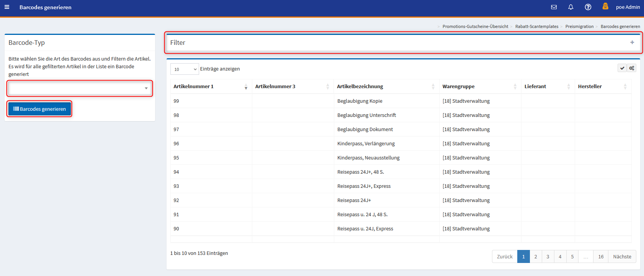
Task: Navigate to Preismigration breadcrumb
Action: pos(579,26)
